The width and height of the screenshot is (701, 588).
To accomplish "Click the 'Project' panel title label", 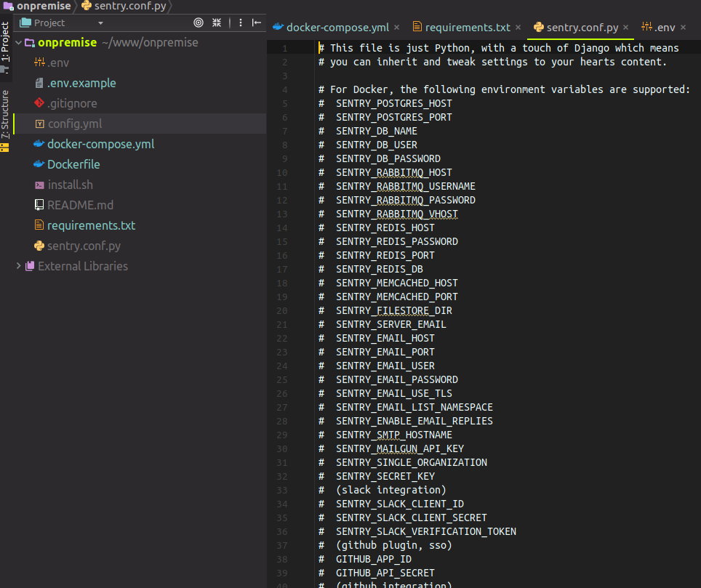I will (x=49, y=23).
